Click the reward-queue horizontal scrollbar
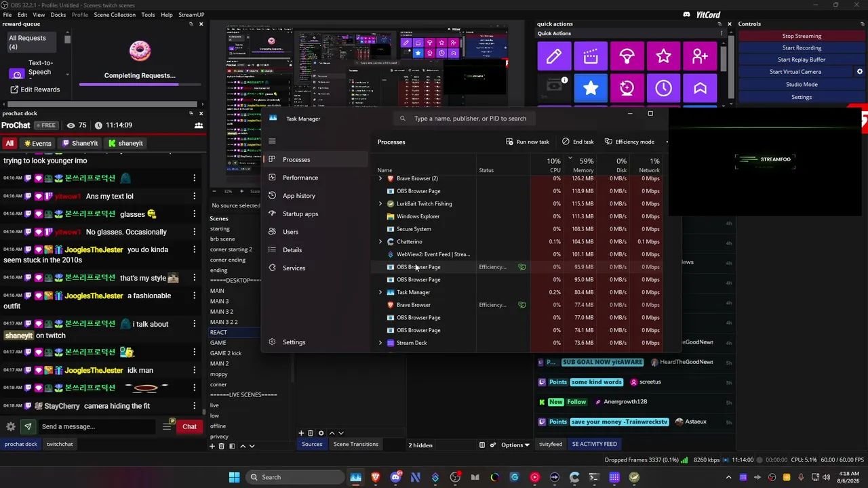Screen dimensions: 868x488 101,104
